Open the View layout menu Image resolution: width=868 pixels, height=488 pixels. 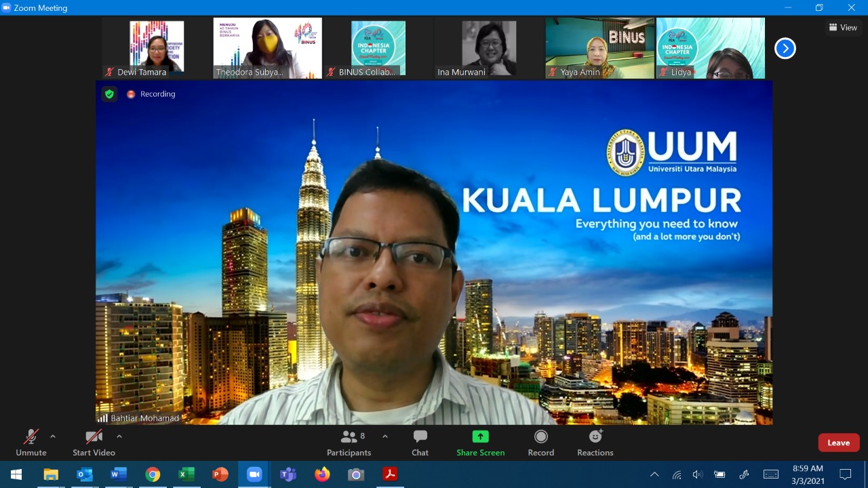pyautogui.click(x=843, y=28)
